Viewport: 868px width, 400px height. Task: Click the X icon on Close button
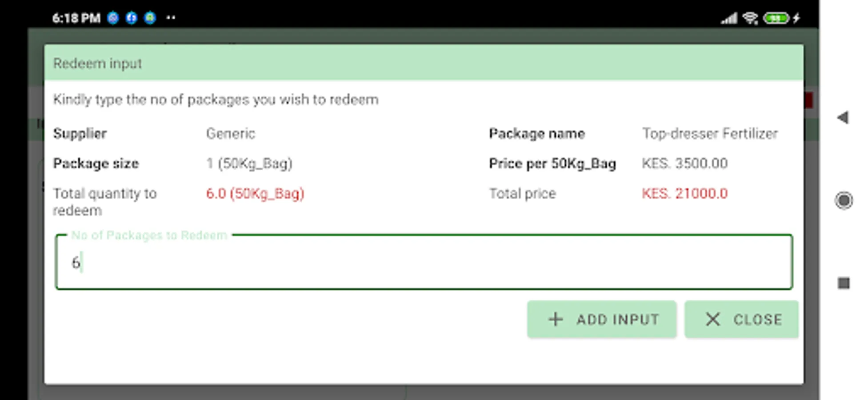[713, 319]
